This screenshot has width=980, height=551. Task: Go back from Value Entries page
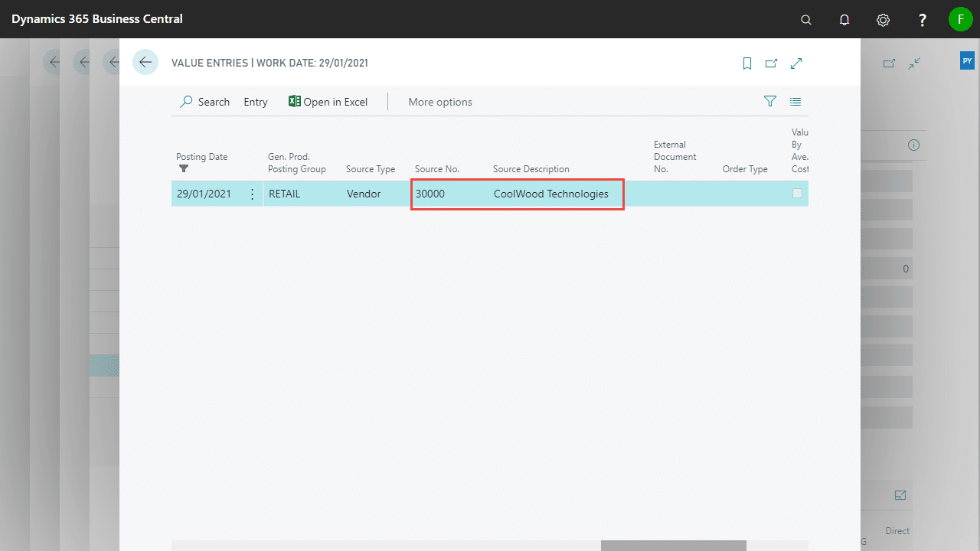tap(145, 62)
